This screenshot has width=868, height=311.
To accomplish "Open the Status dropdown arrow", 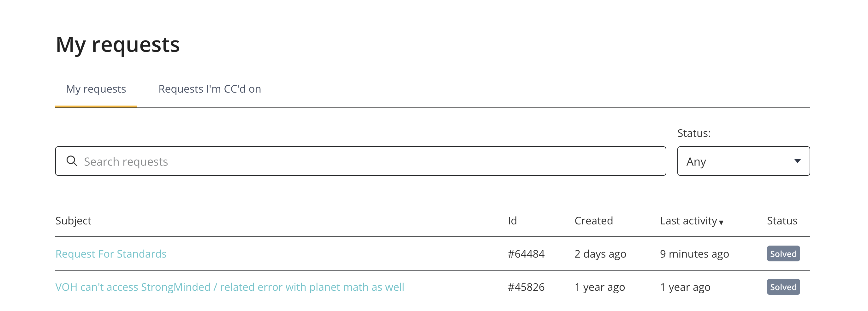I will point(797,161).
